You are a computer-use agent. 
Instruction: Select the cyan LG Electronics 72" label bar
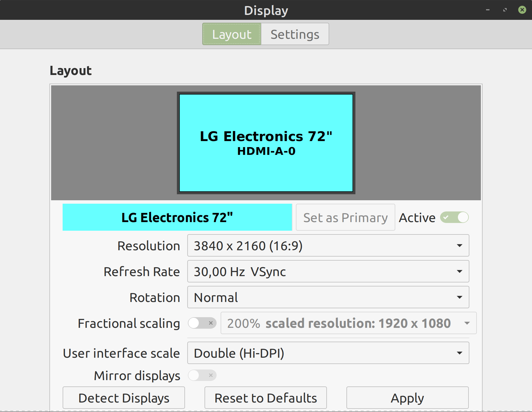pos(177,217)
